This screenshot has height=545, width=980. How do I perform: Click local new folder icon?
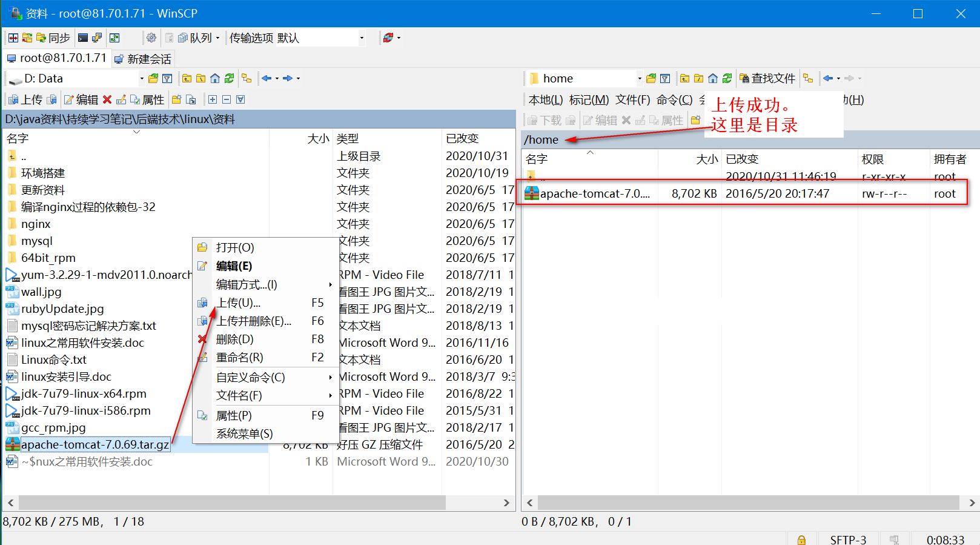pyautogui.click(x=176, y=99)
